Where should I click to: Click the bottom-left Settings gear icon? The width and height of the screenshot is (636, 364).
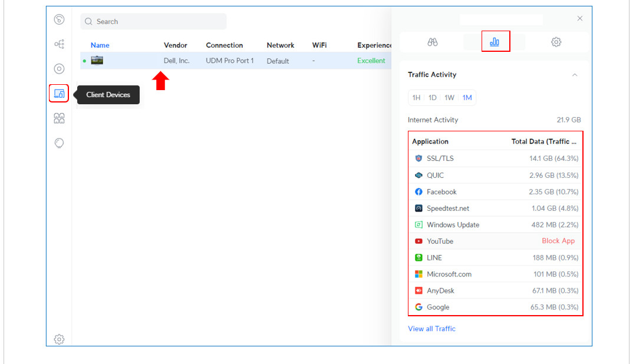tap(59, 339)
